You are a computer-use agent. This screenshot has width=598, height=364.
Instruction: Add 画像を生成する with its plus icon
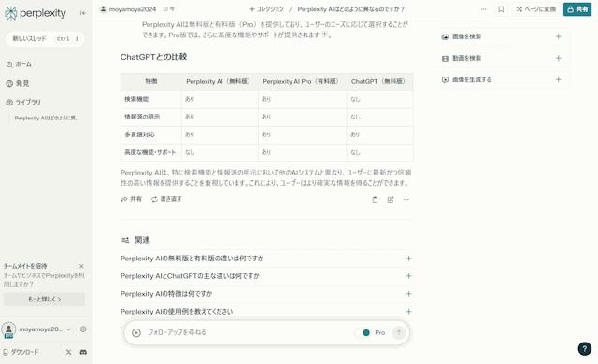(559, 79)
